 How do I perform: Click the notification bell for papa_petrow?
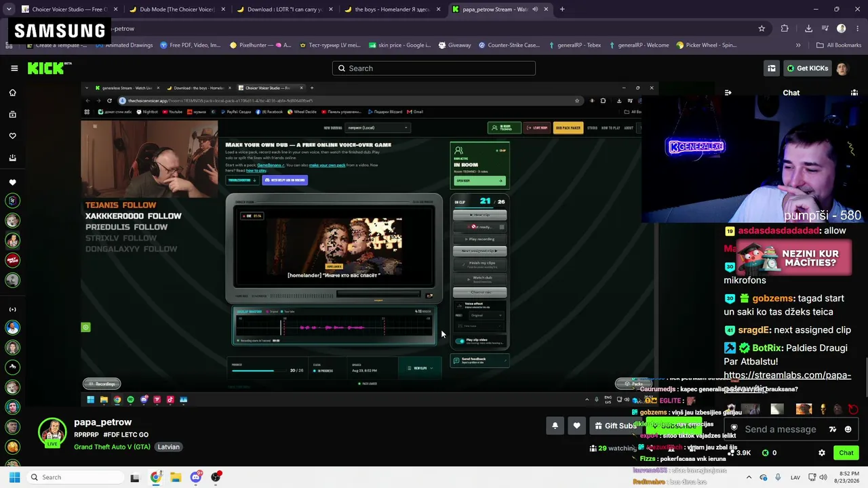pos(555,426)
